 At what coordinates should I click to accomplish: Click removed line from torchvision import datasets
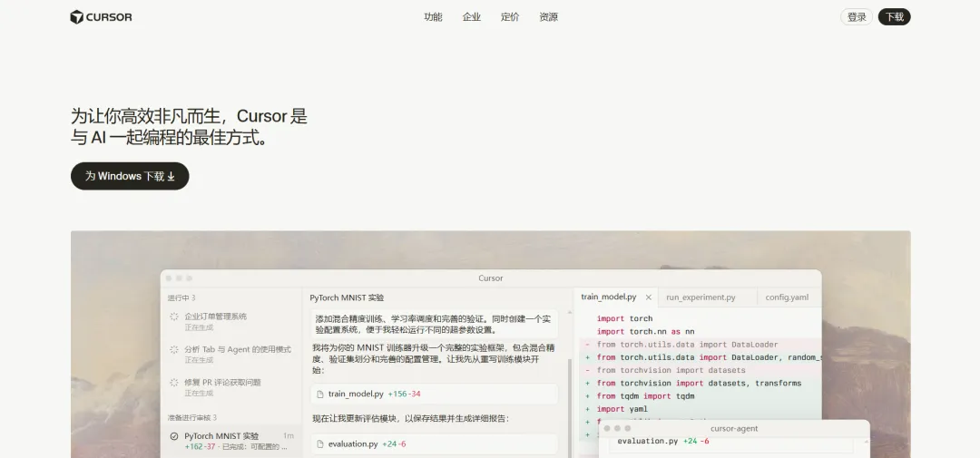point(671,371)
